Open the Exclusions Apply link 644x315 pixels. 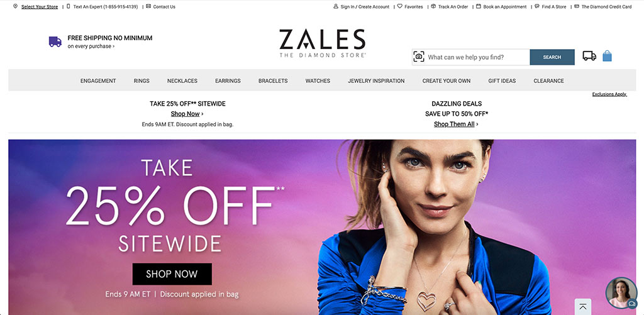point(609,94)
